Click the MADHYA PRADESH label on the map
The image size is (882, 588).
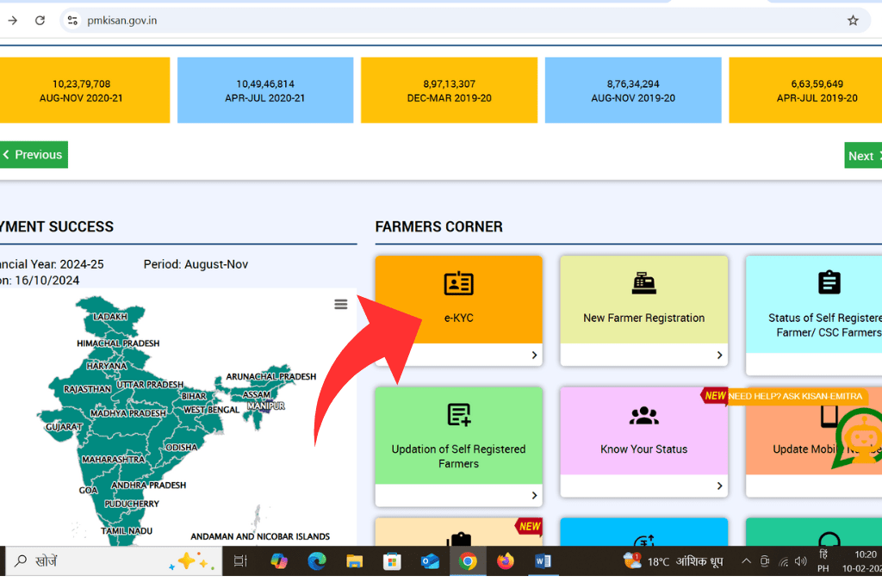click(128, 413)
